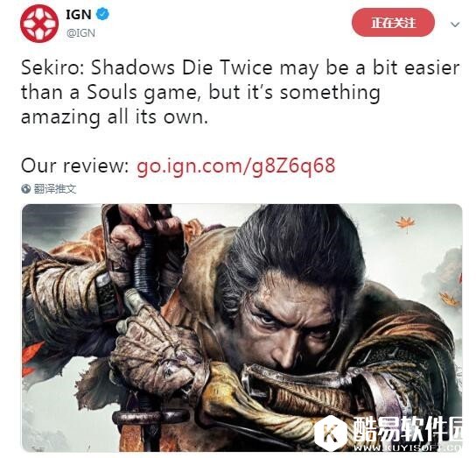476x458 pixels.
Task: Click the hexagon K watermark logo
Action: click(x=330, y=433)
